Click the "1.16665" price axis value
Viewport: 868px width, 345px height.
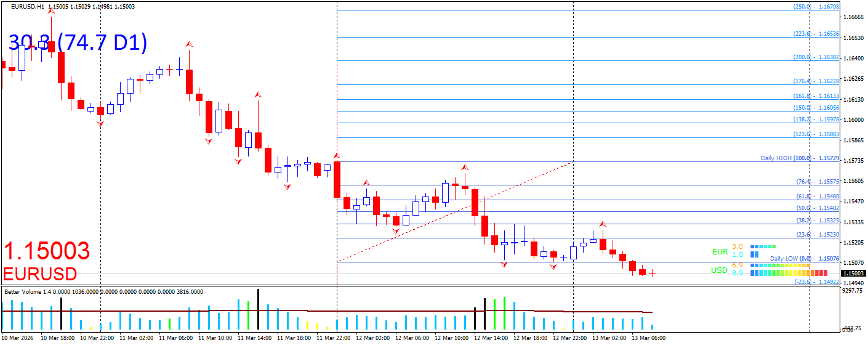[855, 17]
